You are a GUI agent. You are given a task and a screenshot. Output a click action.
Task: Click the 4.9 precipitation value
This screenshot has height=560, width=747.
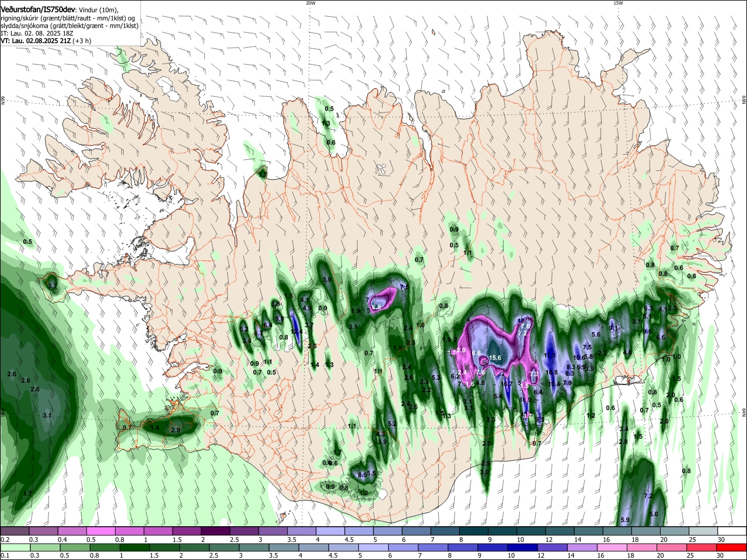coord(307,308)
